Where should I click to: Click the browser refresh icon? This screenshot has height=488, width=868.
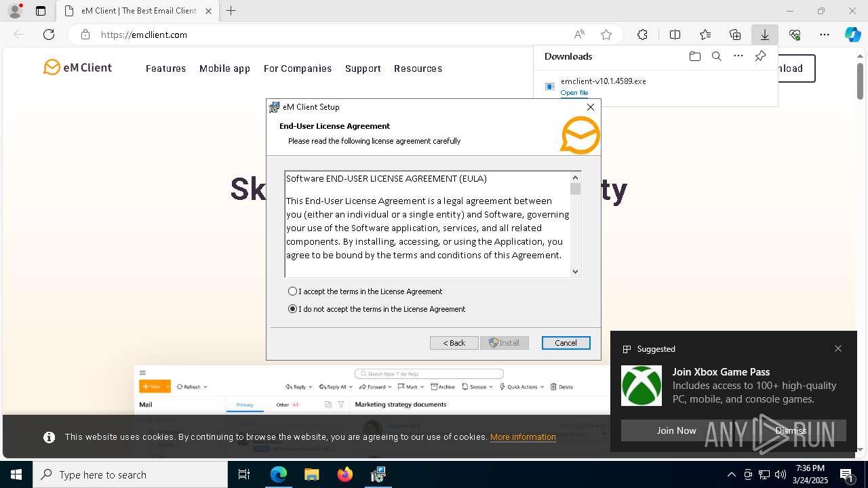click(x=49, y=35)
